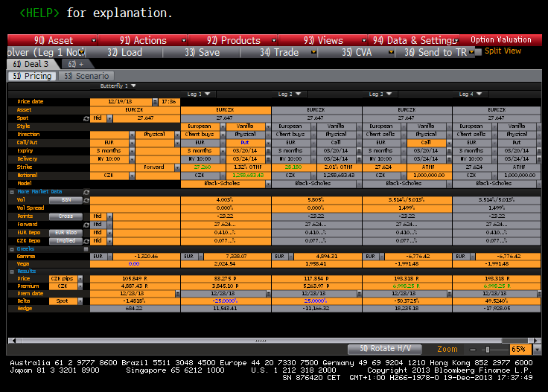548x392 pixels.
Task: Click the EUR Bloo depo source button
Action: coord(66,233)
